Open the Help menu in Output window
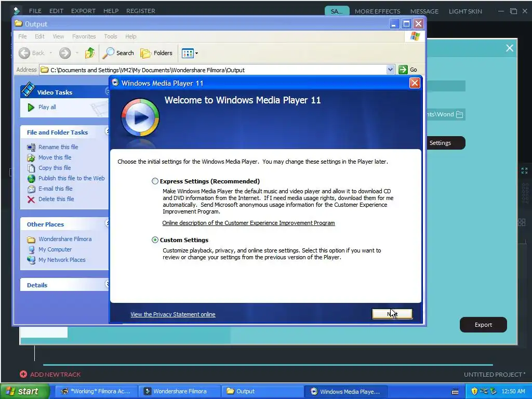The width and height of the screenshot is (532, 399). point(130,36)
